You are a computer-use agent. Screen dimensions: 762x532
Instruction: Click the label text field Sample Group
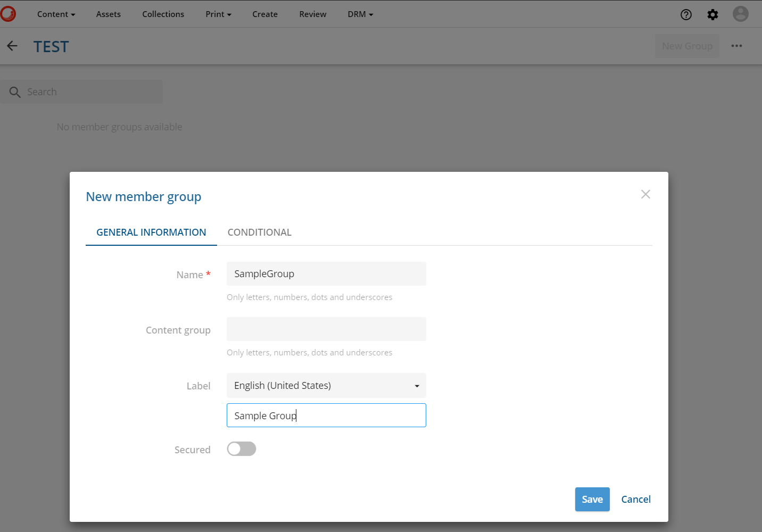coord(326,415)
